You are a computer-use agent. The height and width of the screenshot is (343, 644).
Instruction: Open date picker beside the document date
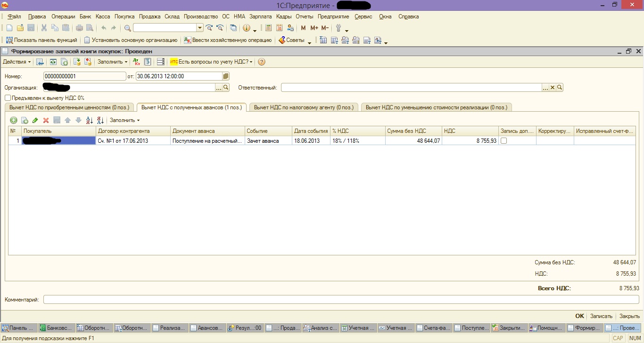point(226,76)
